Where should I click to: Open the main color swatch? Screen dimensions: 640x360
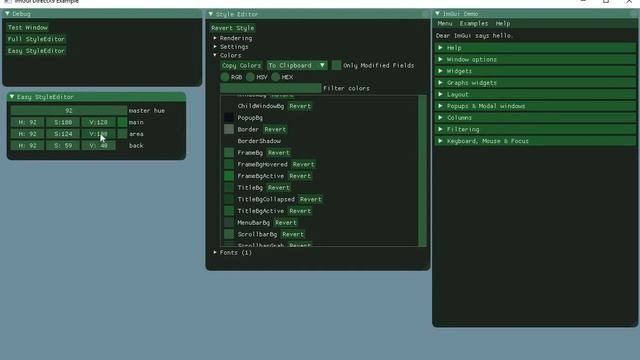tap(122, 122)
